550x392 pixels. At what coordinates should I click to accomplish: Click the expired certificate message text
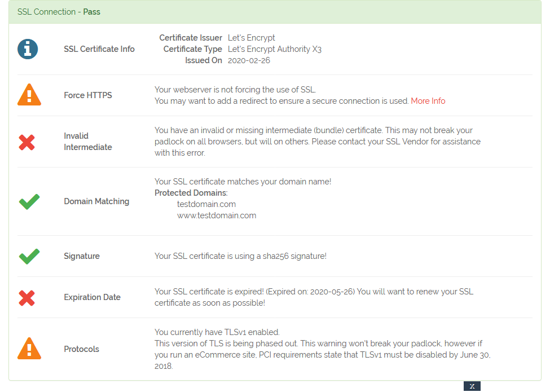(x=314, y=297)
